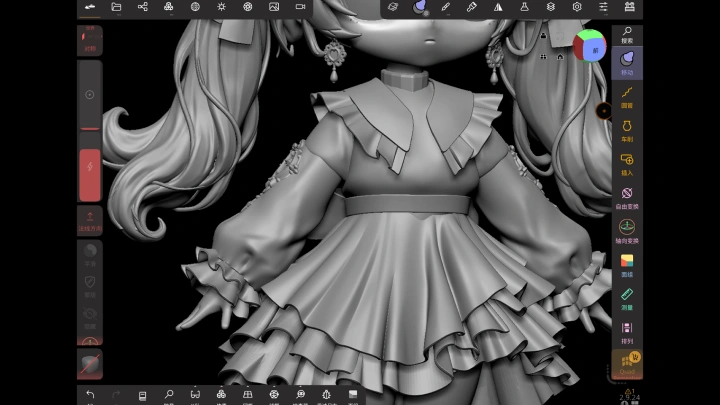This screenshot has width=720, height=405.
Task: Open the Camera menu
Action: coord(300,7)
